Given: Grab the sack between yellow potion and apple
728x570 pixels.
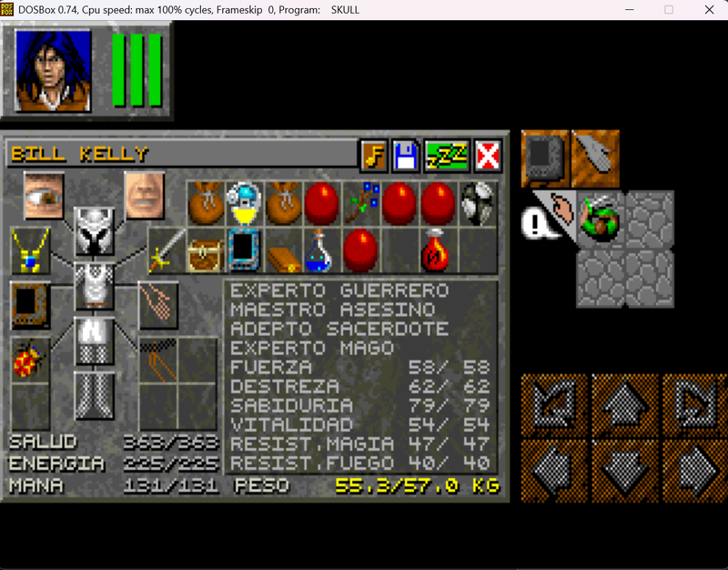Looking at the screenshot, I should pyautogui.click(x=283, y=203).
